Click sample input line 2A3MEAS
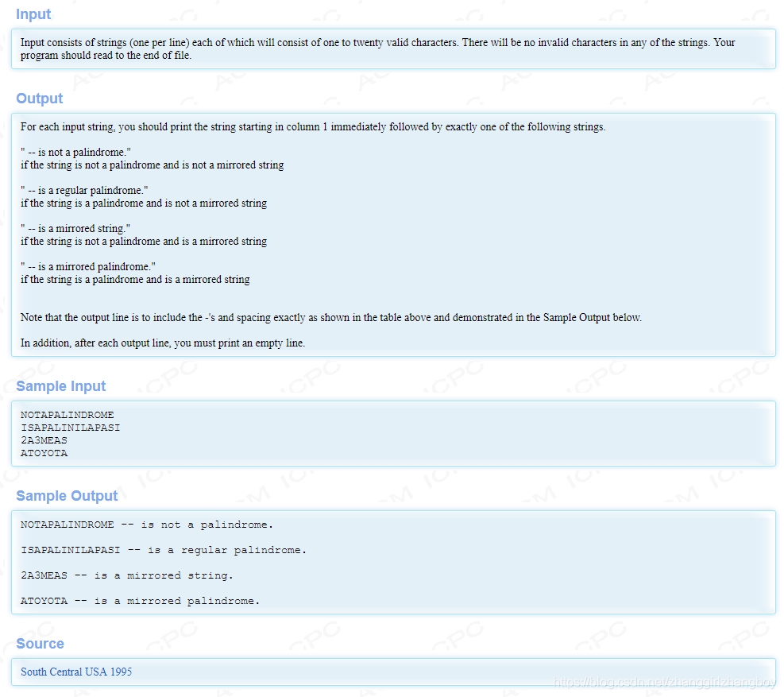The image size is (784, 697). coord(44,440)
